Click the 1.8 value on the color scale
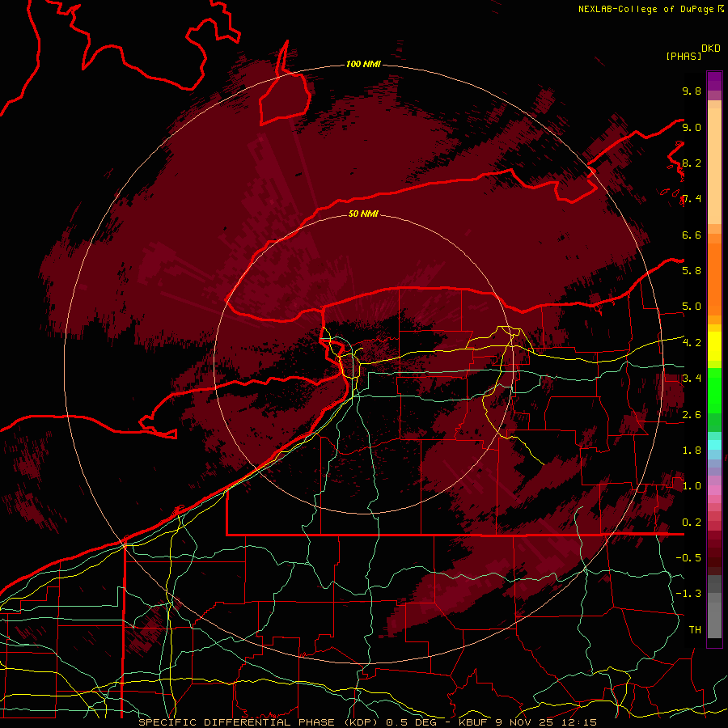 pos(692,450)
